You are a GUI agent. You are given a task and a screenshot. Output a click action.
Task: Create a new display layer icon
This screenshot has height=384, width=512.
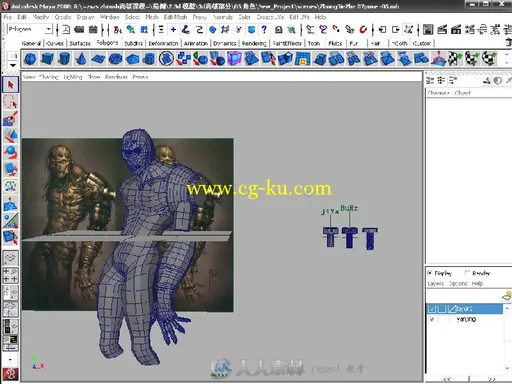click(x=507, y=296)
